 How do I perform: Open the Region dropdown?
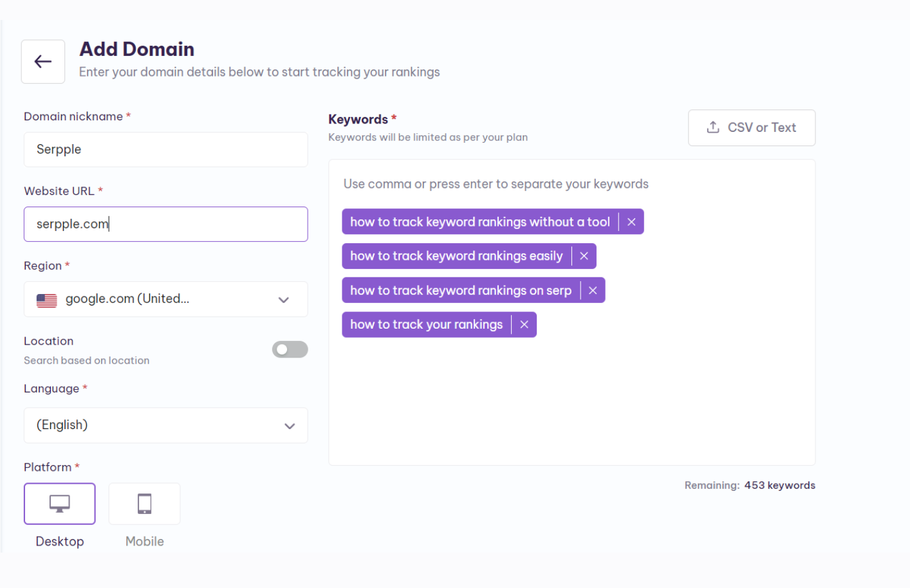[165, 299]
